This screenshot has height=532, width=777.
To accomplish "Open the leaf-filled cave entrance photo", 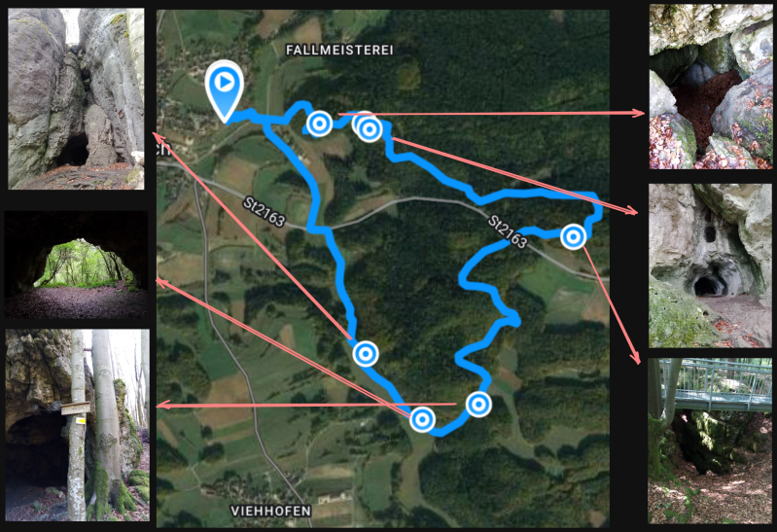I will [x=711, y=87].
